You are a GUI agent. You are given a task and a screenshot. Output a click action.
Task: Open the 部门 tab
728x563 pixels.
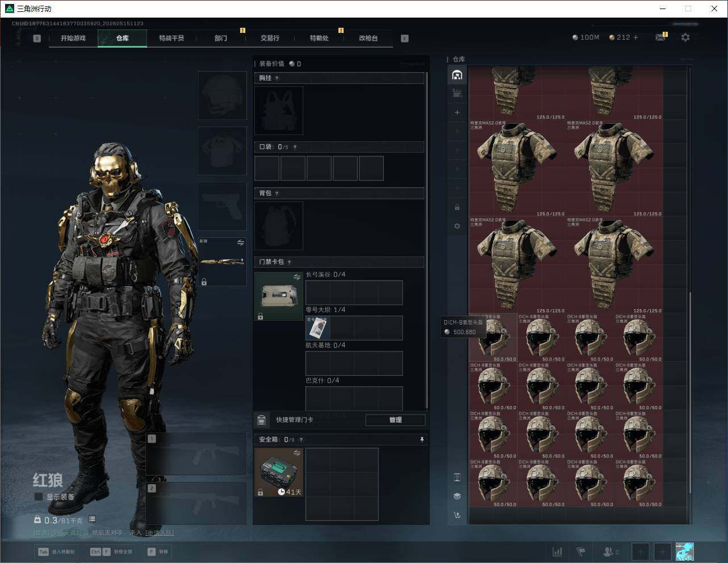click(x=221, y=38)
